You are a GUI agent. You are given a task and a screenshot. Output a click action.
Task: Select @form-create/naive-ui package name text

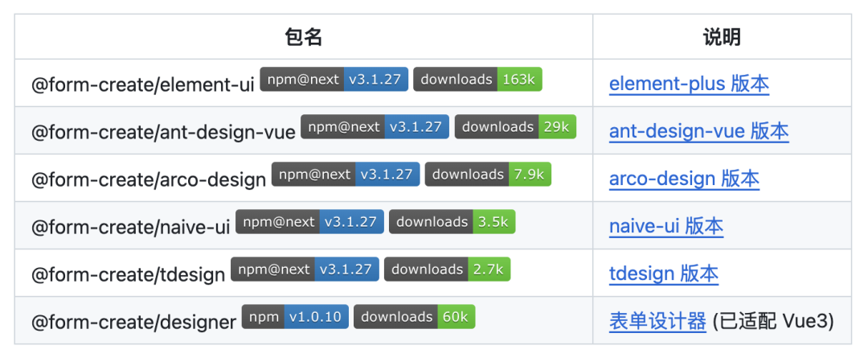point(131,227)
